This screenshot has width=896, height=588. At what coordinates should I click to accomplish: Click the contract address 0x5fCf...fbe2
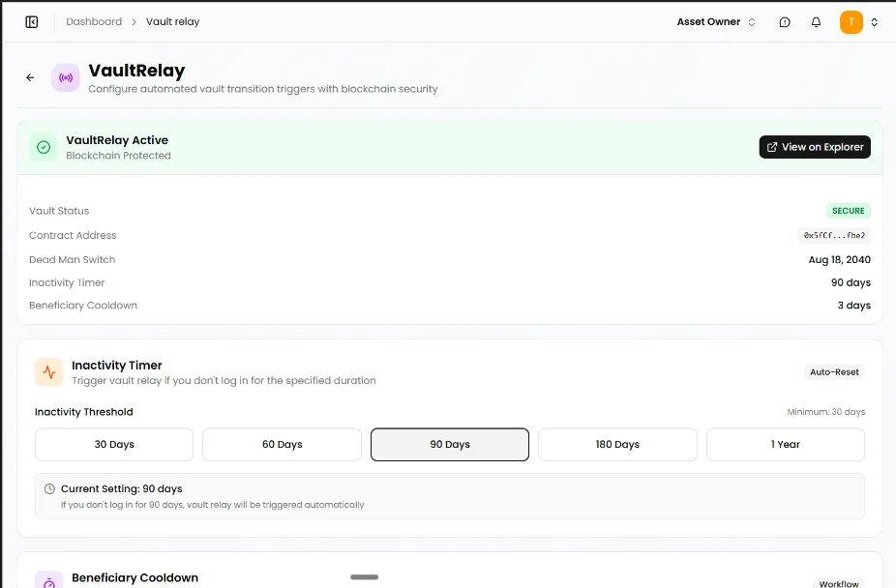pyautogui.click(x=834, y=235)
